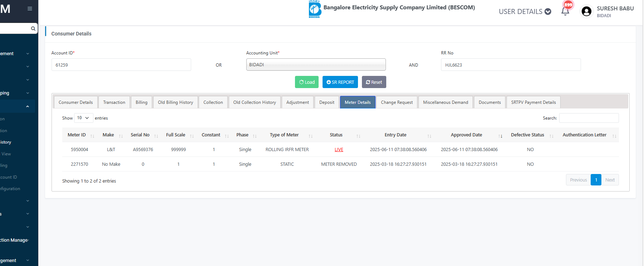This screenshot has width=644, height=266.
Task: Click the "istory" sidebar menu item
Action: 6,142
